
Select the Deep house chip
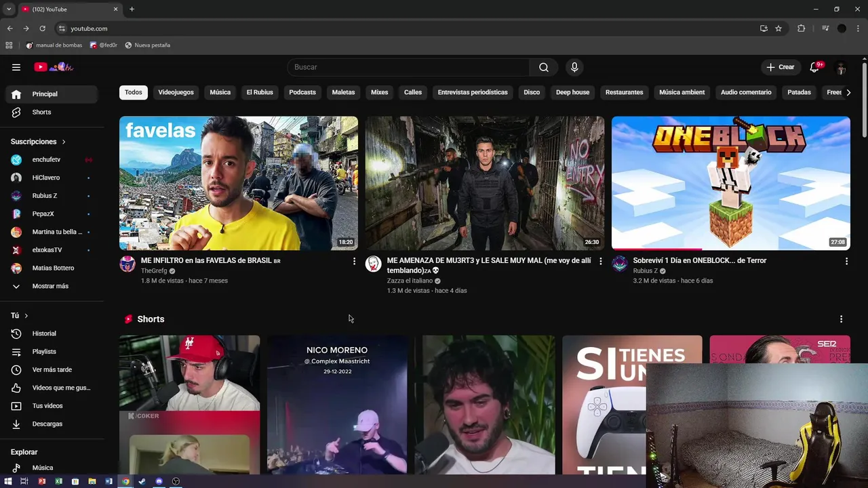(573, 92)
